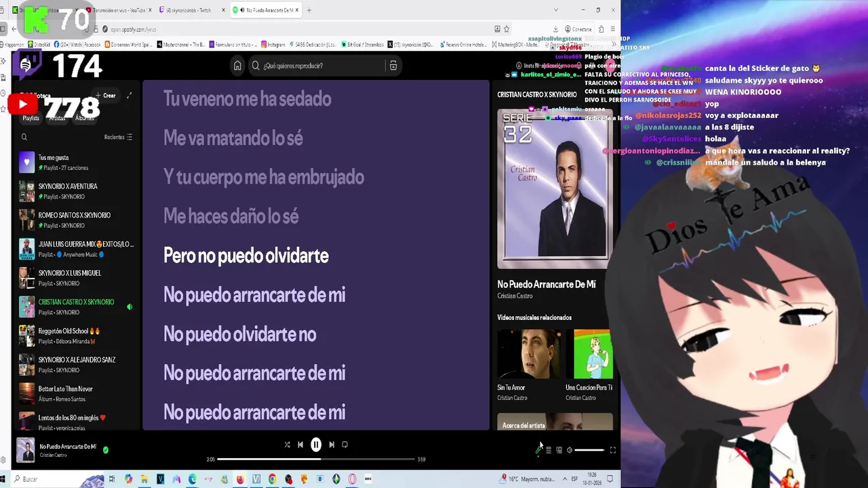Open the 'Acerca del artista' card
This screenshot has height=488, width=868.
click(x=555, y=422)
